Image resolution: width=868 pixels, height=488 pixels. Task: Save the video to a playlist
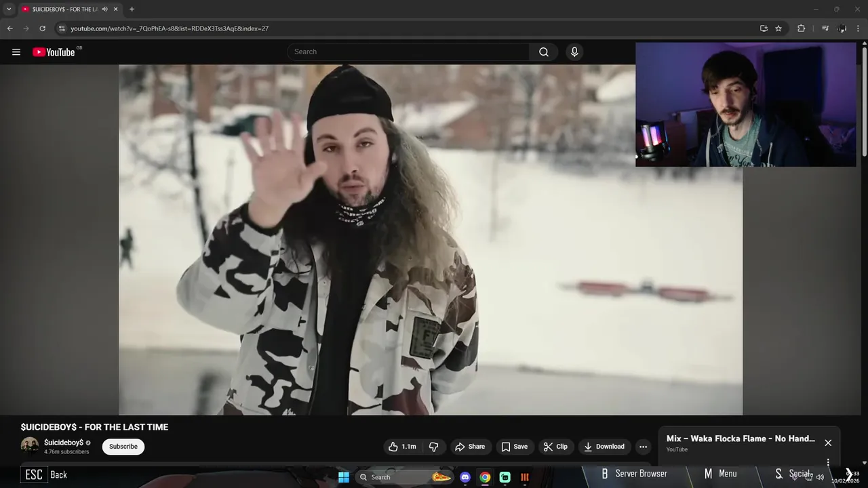[x=514, y=447]
